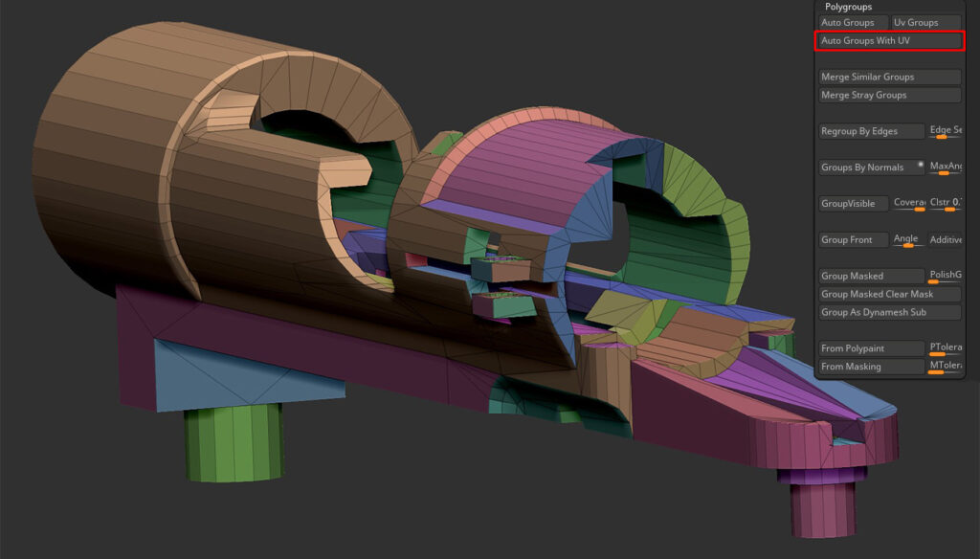This screenshot has height=559, width=980.
Task: Click the Auto Groups button
Action: pos(853,23)
